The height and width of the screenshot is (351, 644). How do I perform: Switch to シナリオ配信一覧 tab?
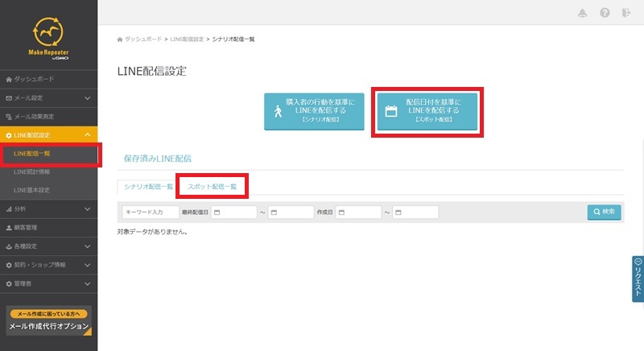[x=148, y=187]
